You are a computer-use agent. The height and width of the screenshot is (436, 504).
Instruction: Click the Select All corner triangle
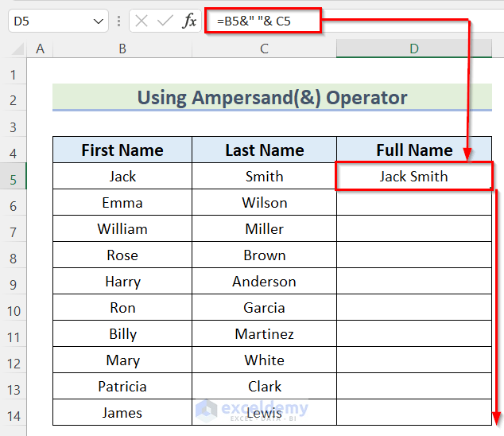[17, 49]
